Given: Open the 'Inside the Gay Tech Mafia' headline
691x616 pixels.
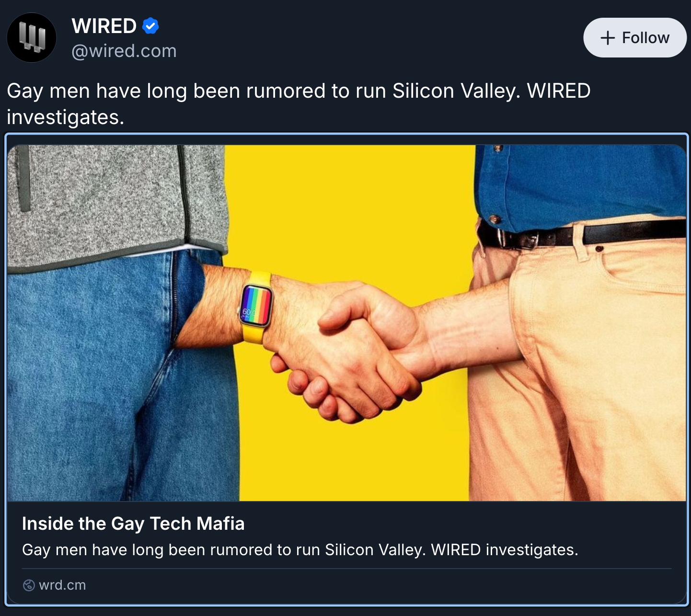Looking at the screenshot, I should tap(133, 524).
